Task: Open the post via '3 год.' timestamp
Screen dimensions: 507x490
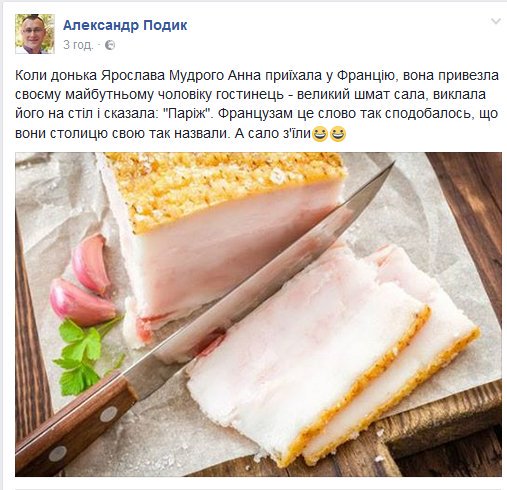Action: tap(78, 45)
